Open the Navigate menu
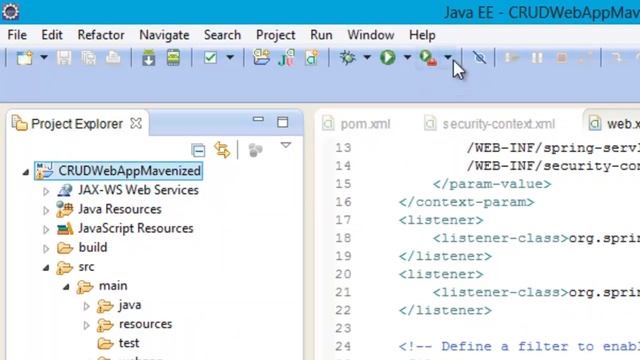 (164, 35)
